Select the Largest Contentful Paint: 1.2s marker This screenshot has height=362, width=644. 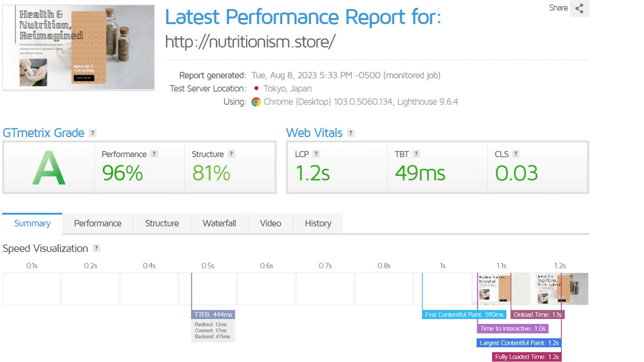click(x=519, y=343)
